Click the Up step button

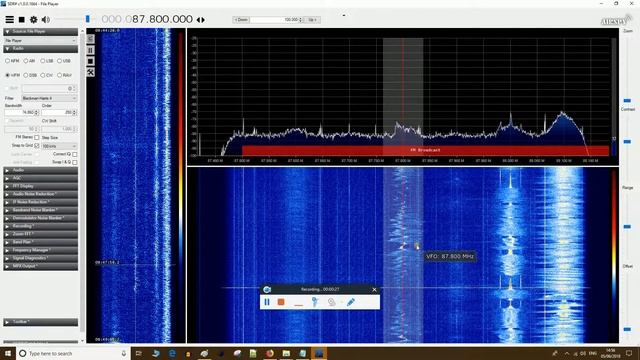[x=312, y=20]
